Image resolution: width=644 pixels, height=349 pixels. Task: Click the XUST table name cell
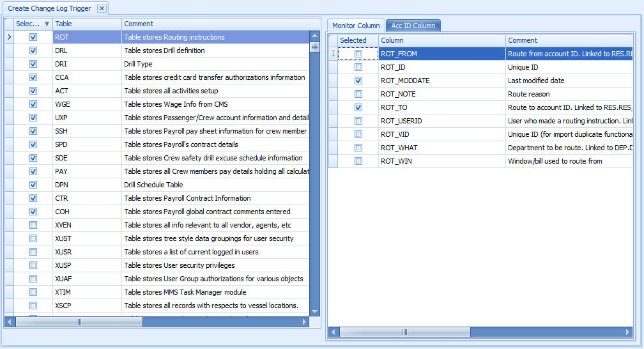[x=87, y=238]
